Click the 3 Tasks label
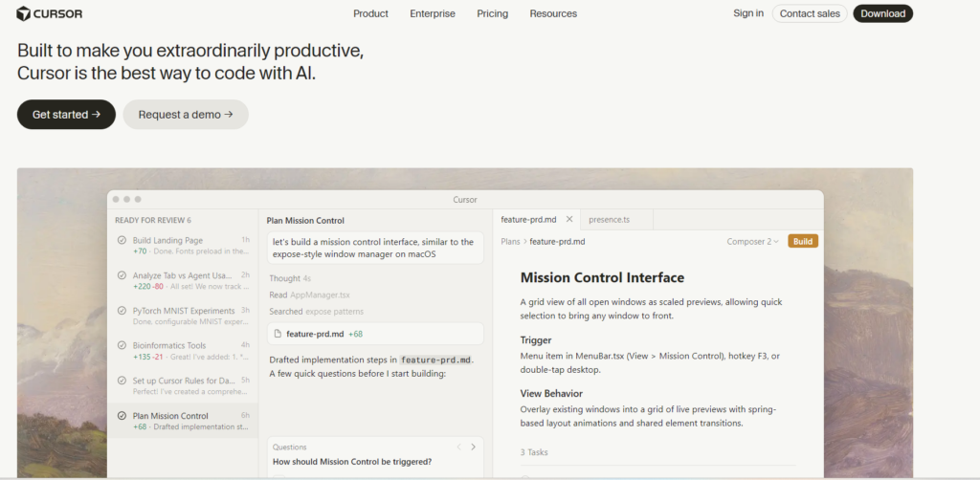This screenshot has width=980, height=480. [x=534, y=452]
